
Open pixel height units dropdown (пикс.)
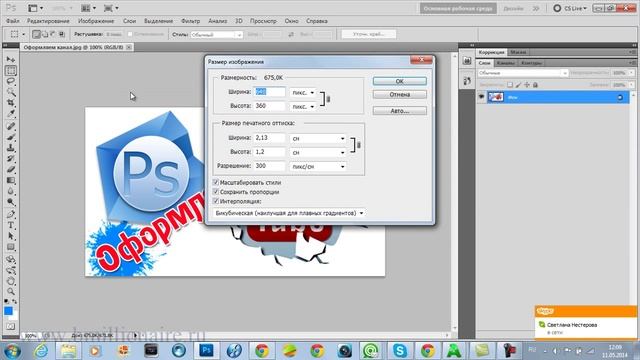coord(302,107)
